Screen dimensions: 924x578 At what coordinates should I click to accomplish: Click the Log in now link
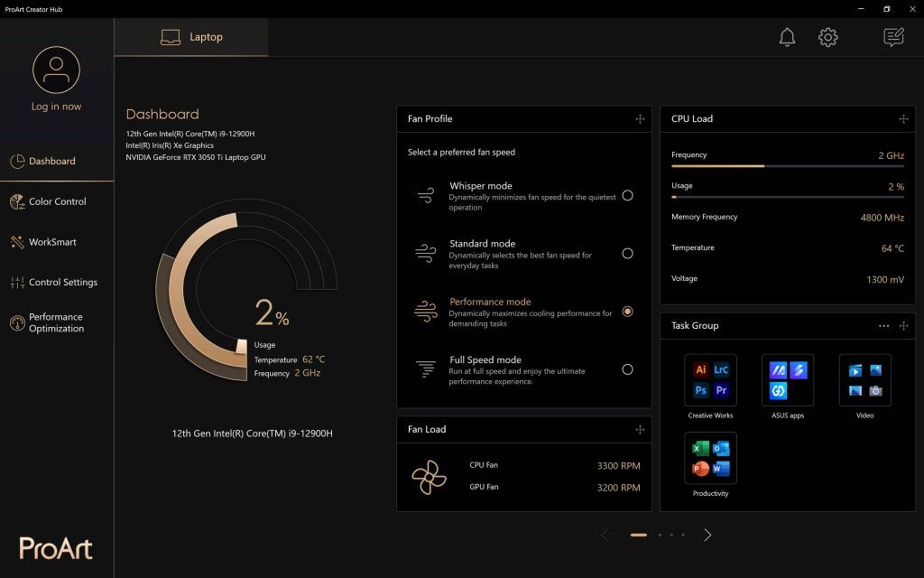pos(56,107)
